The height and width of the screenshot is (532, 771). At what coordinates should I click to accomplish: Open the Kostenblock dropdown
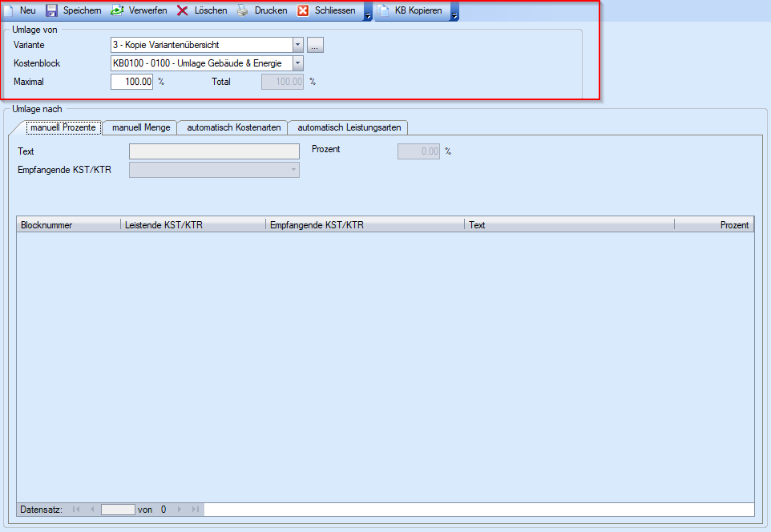298,63
